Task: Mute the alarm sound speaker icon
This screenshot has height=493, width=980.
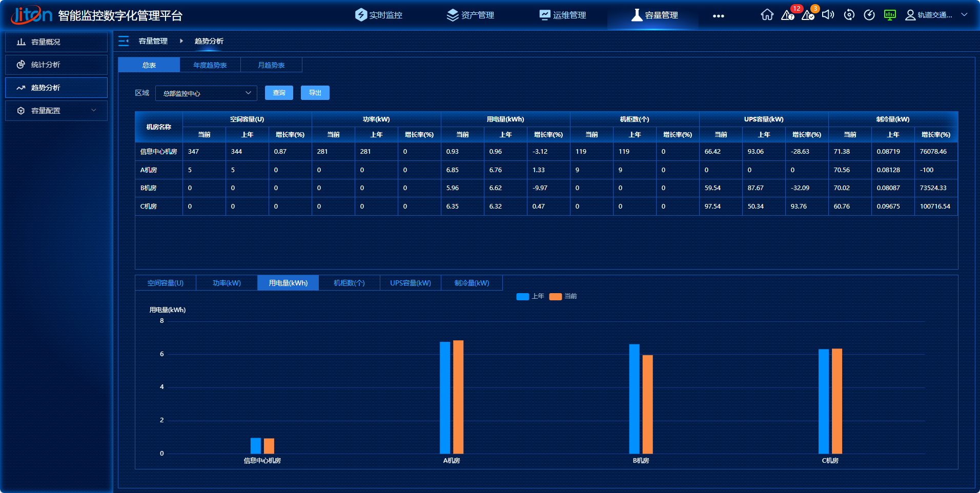Action: tap(828, 15)
